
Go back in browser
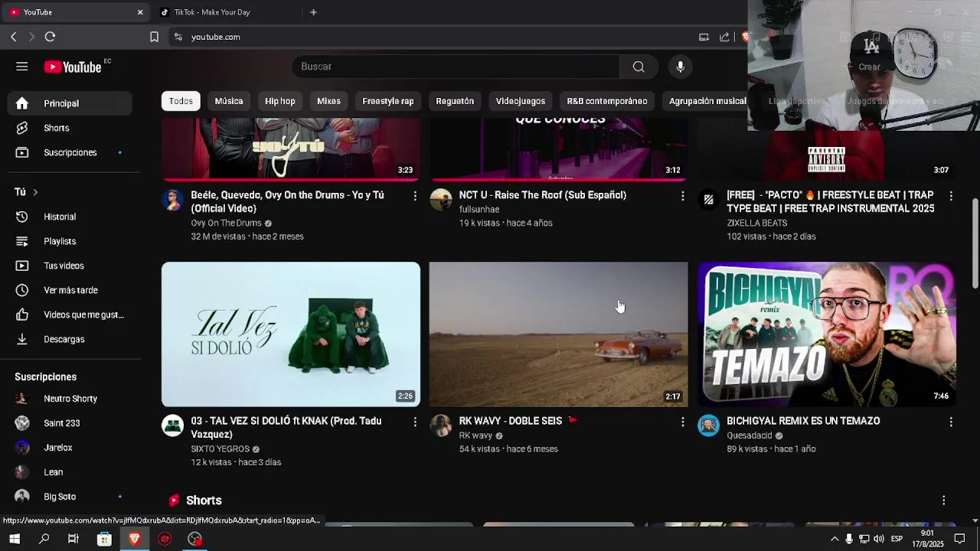pos(13,37)
